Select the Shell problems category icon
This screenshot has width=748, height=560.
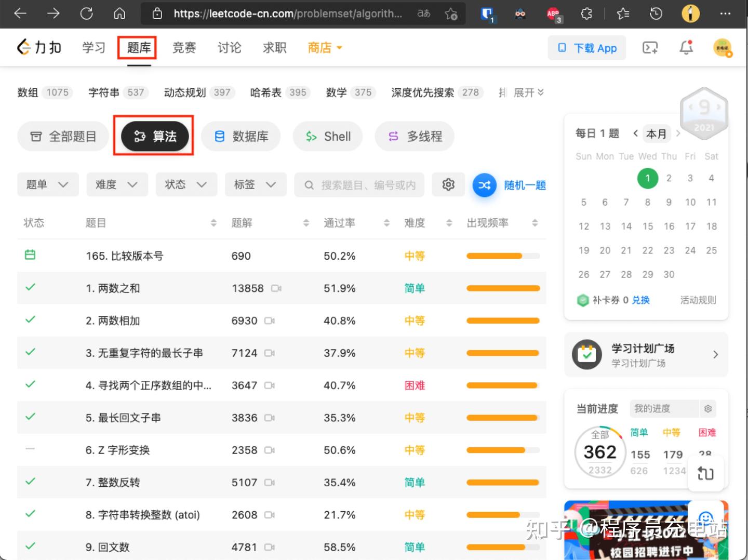[312, 136]
